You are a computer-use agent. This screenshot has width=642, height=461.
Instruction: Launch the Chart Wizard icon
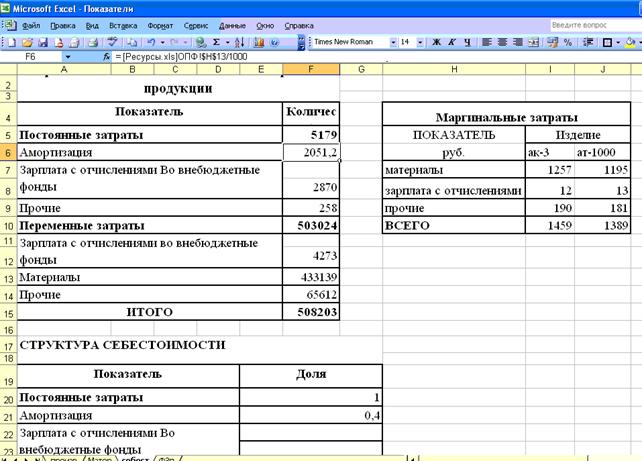point(259,42)
